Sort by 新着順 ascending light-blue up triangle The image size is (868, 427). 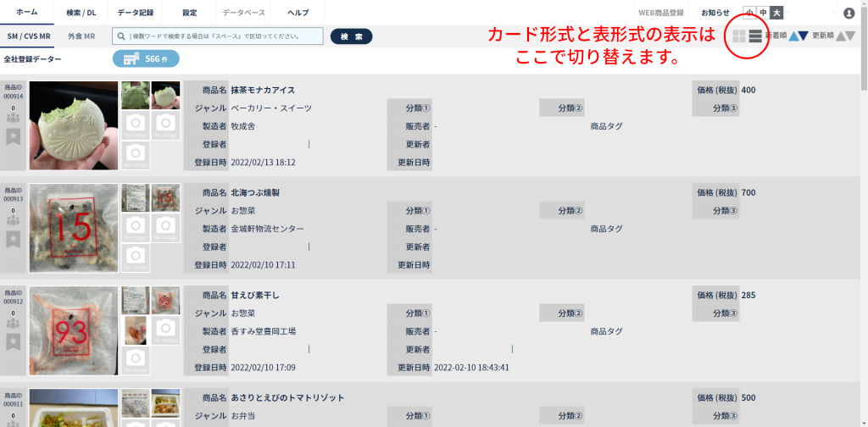tap(793, 36)
